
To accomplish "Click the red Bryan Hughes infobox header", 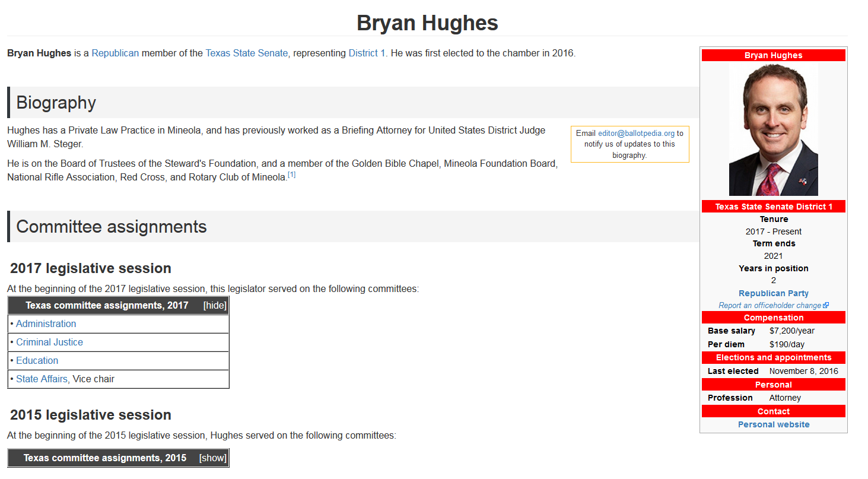I will (x=773, y=55).
